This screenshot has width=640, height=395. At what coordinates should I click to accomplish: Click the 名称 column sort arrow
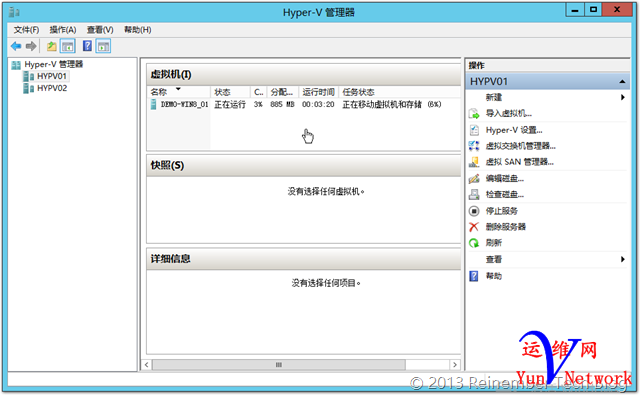tap(178, 89)
